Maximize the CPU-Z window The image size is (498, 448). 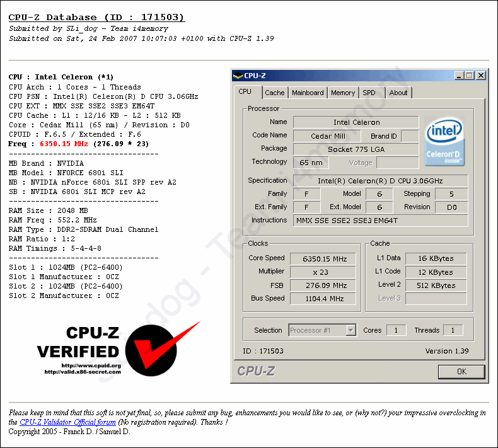(x=470, y=76)
